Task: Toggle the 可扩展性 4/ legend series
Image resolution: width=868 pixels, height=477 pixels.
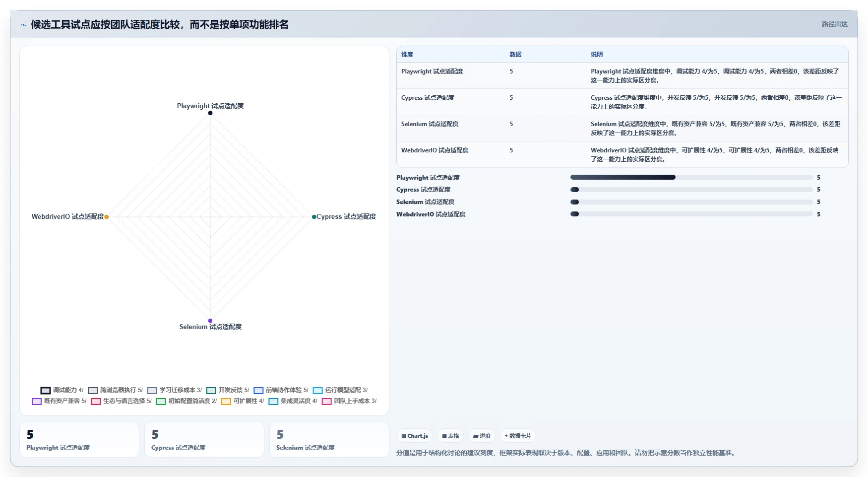Action: pos(243,401)
